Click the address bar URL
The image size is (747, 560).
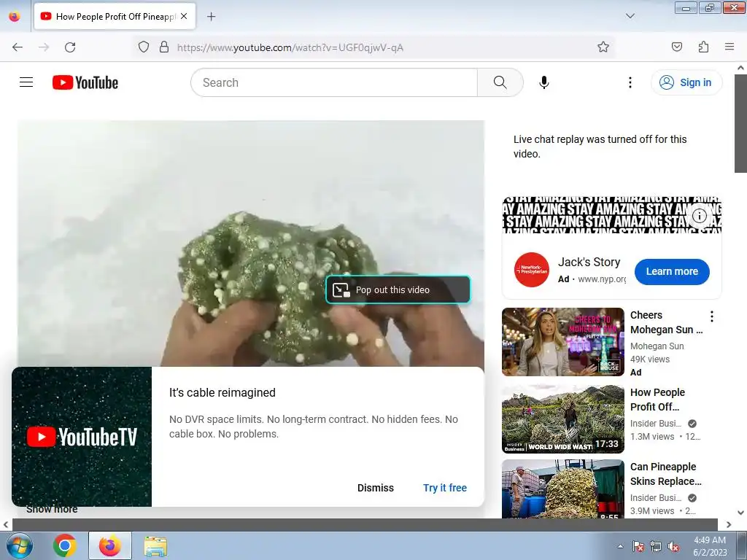tap(290, 47)
